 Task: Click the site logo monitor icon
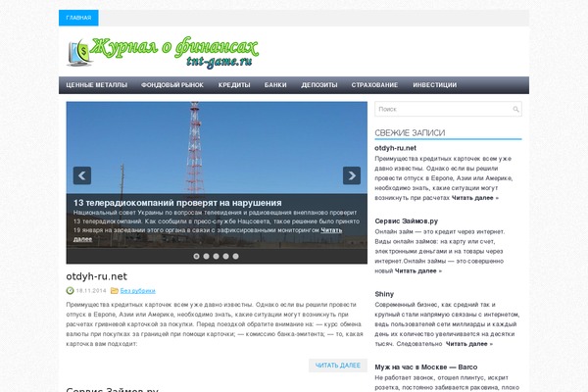tap(79, 53)
